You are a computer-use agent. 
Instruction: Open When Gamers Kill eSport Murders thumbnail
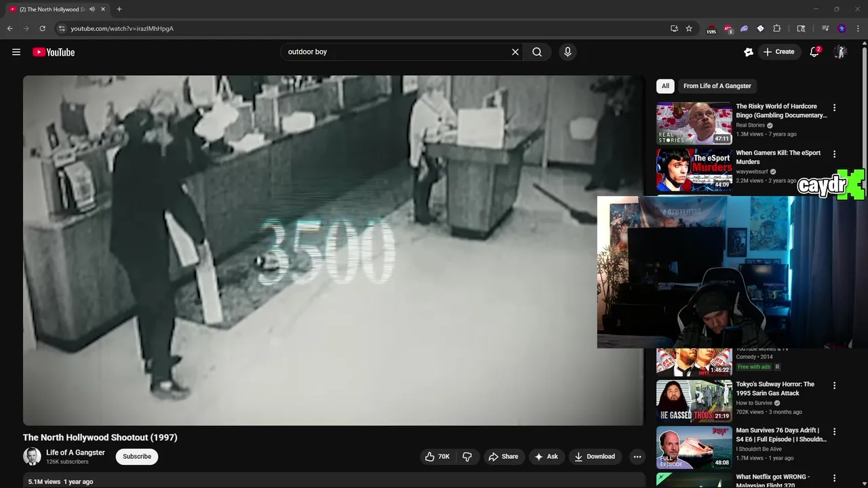(694, 169)
